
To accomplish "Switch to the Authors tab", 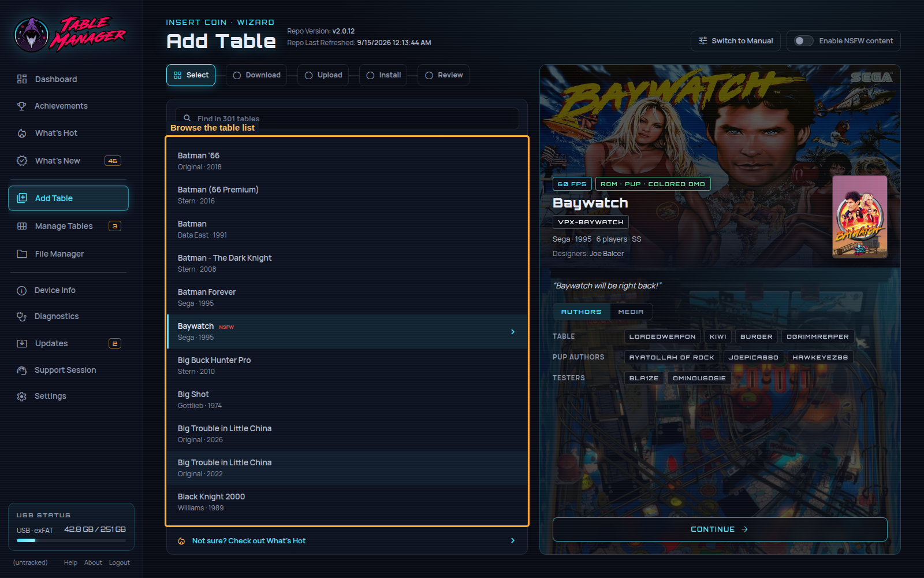I will point(582,312).
